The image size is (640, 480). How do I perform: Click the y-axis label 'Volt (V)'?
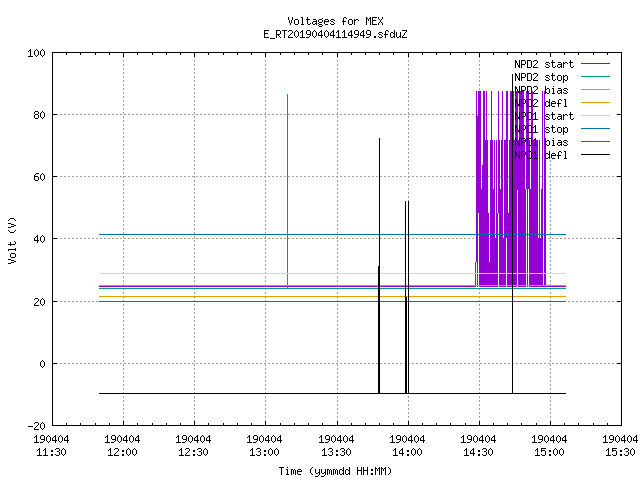[x=12, y=240]
